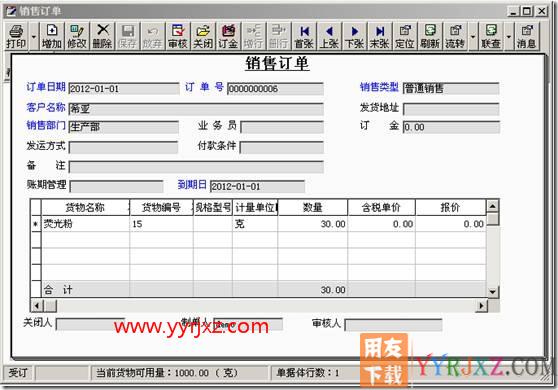Maximize the 销售订单 window
The width and height of the screenshot is (558, 390).
click(527, 11)
